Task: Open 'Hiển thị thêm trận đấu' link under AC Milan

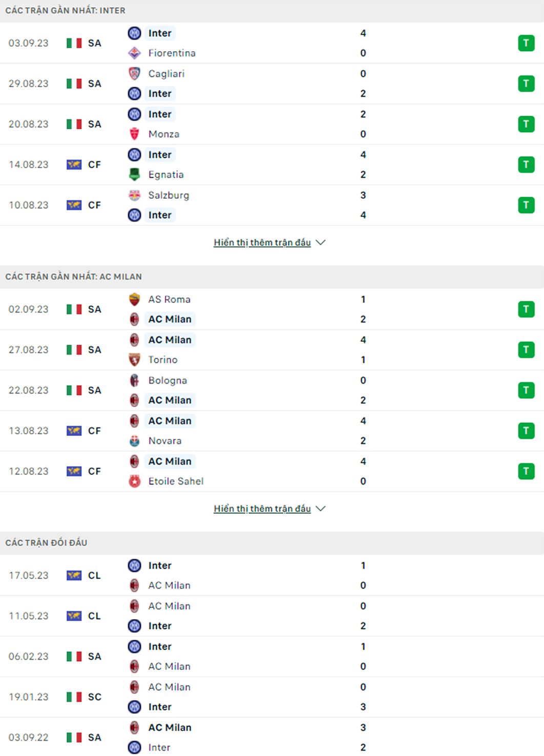Action: (x=262, y=509)
